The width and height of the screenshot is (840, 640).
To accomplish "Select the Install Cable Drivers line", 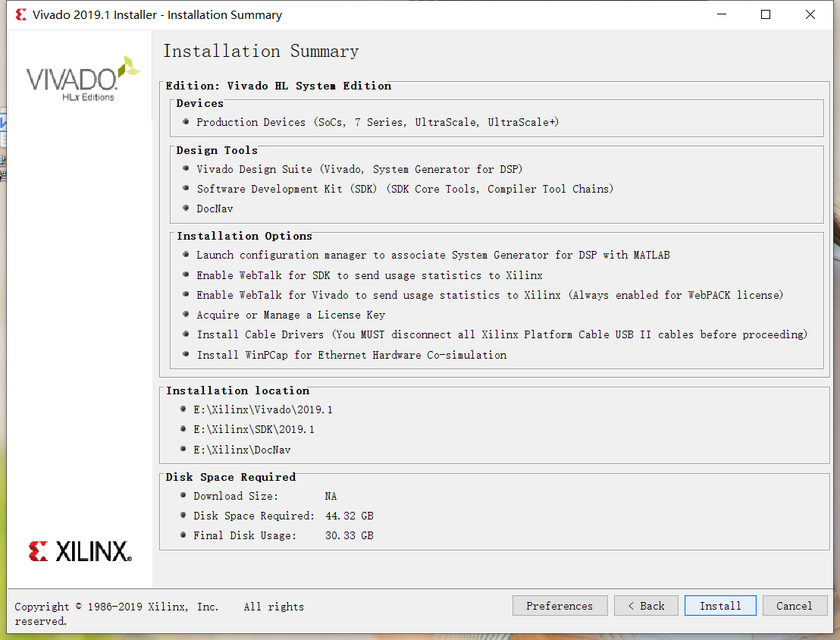I will coord(502,335).
